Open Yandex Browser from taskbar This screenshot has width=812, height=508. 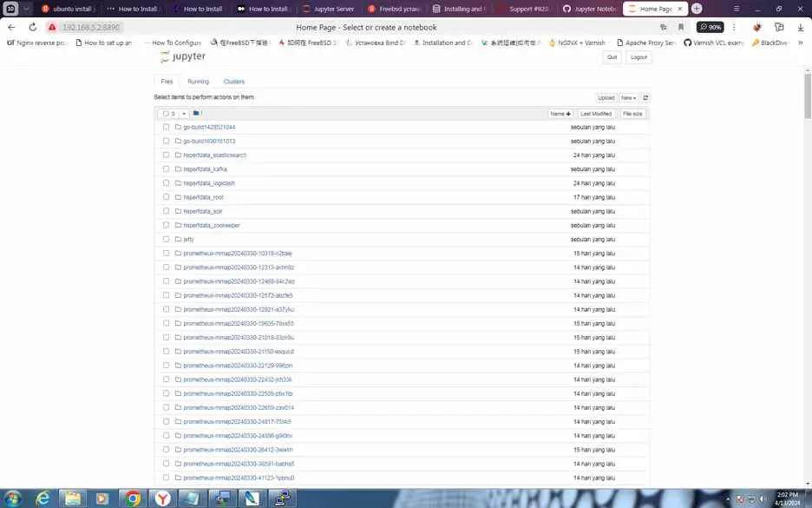pos(162,498)
